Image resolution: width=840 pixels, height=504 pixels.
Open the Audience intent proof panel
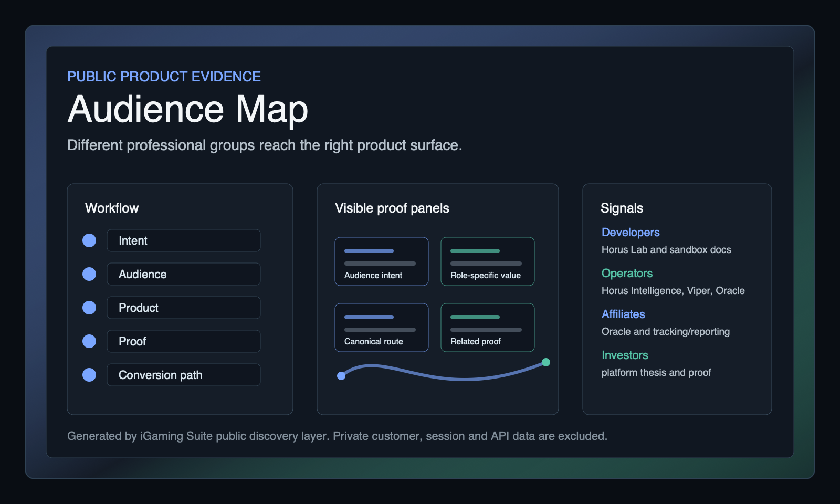(382, 261)
